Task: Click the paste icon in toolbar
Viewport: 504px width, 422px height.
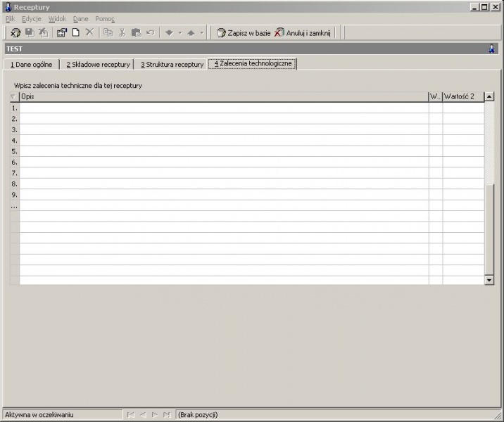Action: (x=137, y=32)
